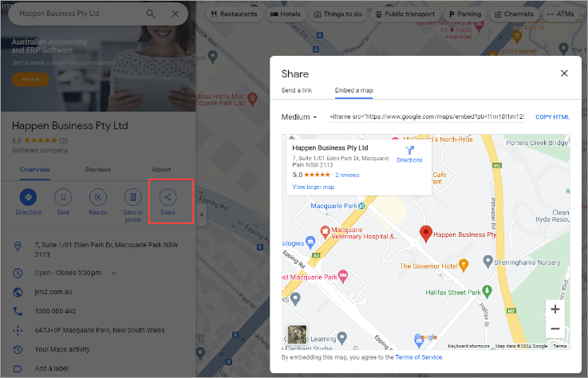Viewport: 588px width, 378px height.
Task: Click Add a label
Action: click(x=51, y=368)
